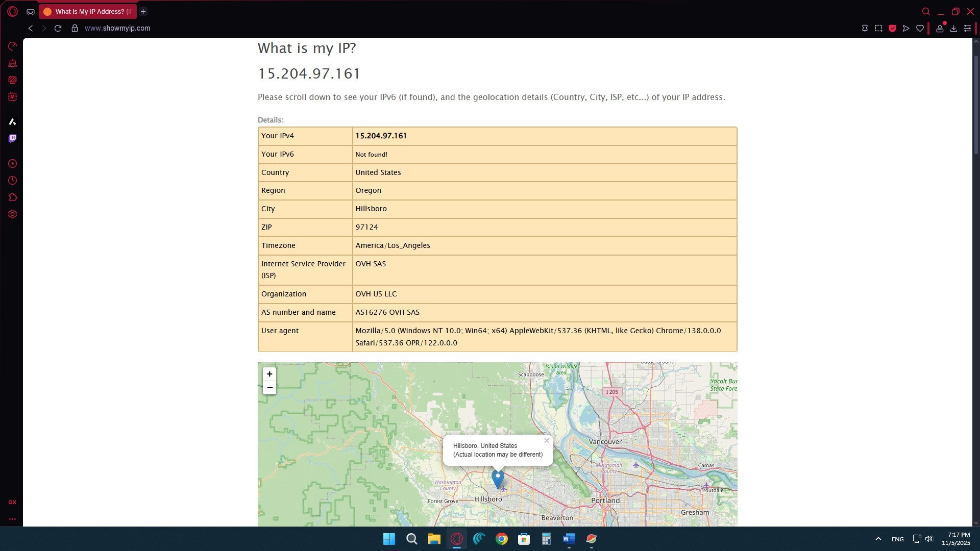The width and height of the screenshot is (980, 551).
Task: Close the Hillsboro map popup
Action: click(546, 441)
